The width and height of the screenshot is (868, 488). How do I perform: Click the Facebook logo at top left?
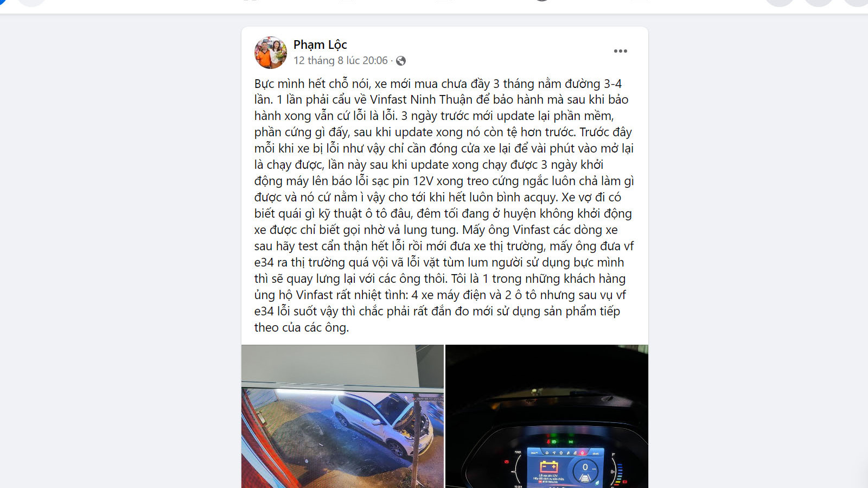tap(2, 2)
